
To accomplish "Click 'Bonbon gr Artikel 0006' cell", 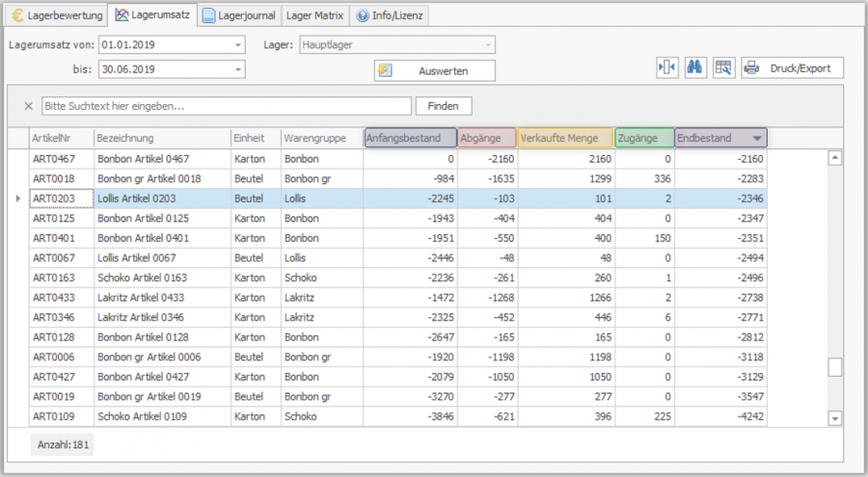I will coord(162,357).
